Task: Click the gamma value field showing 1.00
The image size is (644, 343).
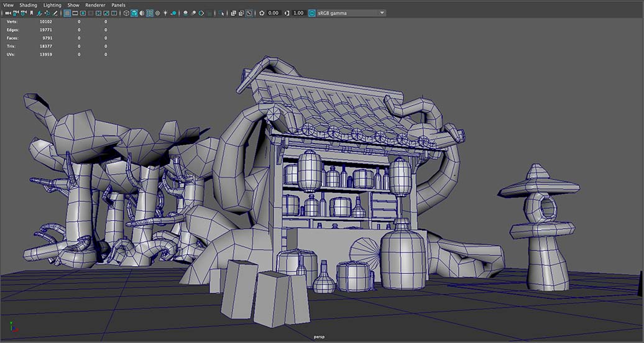Action: pyautogui.click(x=298, y=13)
